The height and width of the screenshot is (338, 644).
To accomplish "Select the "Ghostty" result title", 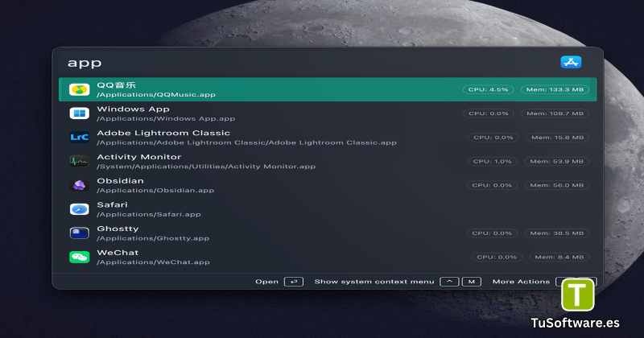I will click(118, 229).
